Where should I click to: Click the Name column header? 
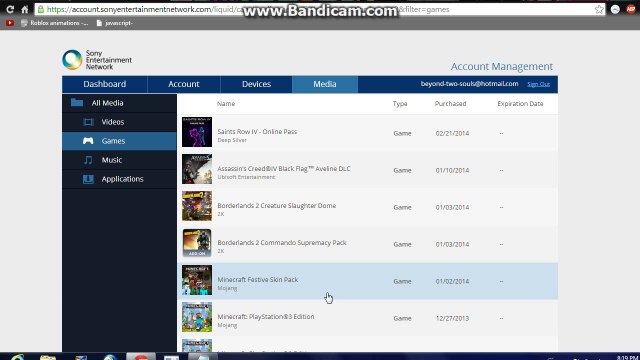point(226,104)
